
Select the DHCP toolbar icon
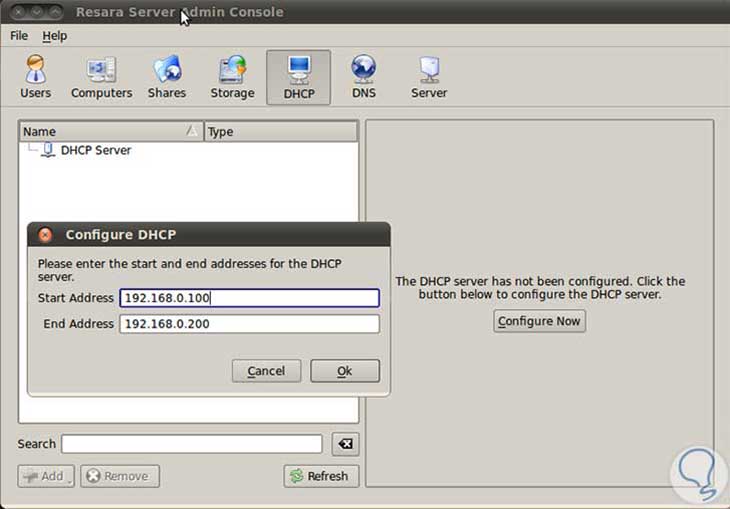298,77
